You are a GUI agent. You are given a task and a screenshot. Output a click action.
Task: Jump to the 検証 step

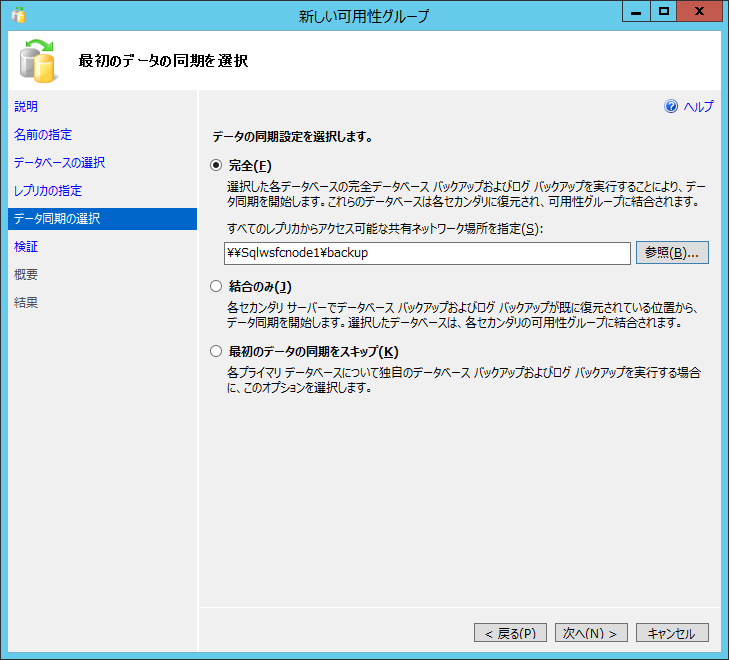point(26,247)
